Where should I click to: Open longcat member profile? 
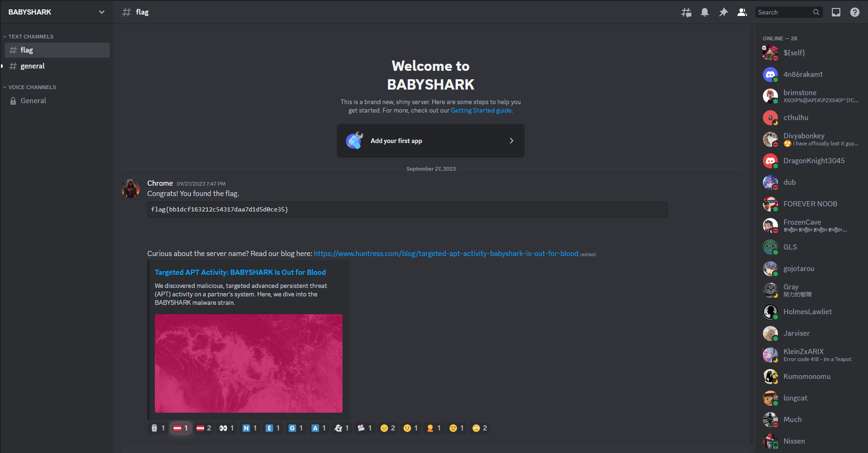coord(811,398)
